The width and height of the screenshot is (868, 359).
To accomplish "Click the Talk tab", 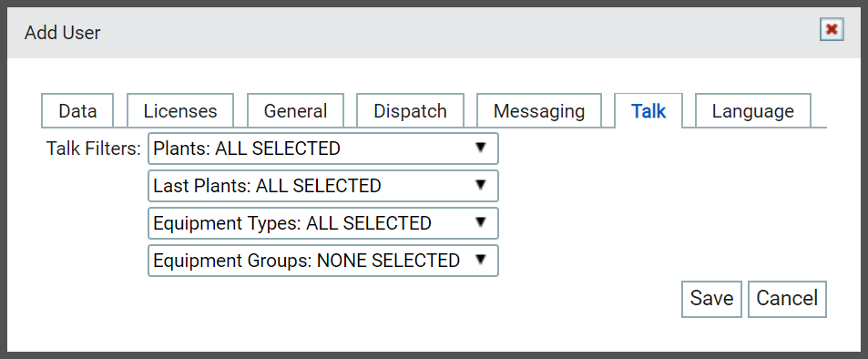I will tap(648, 111).
